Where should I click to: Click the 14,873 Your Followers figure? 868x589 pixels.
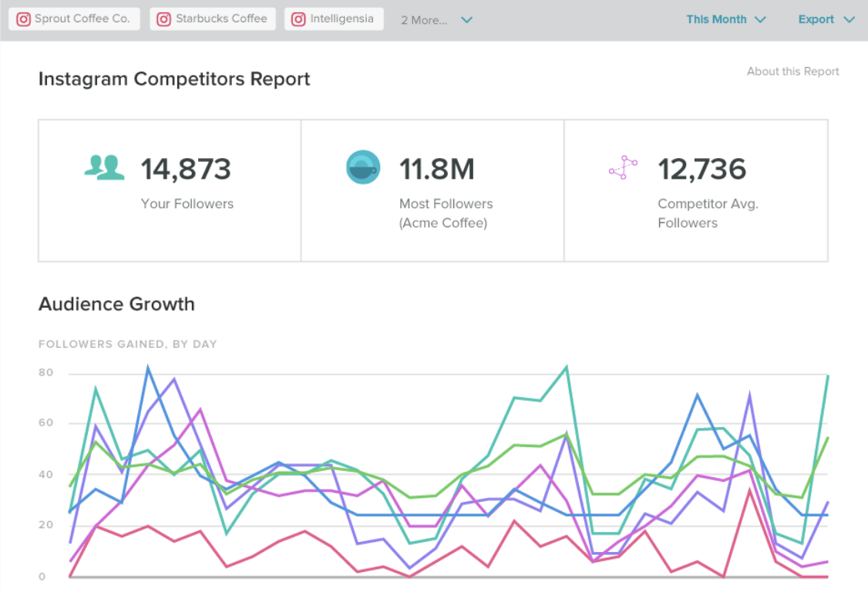click(186, 169)
